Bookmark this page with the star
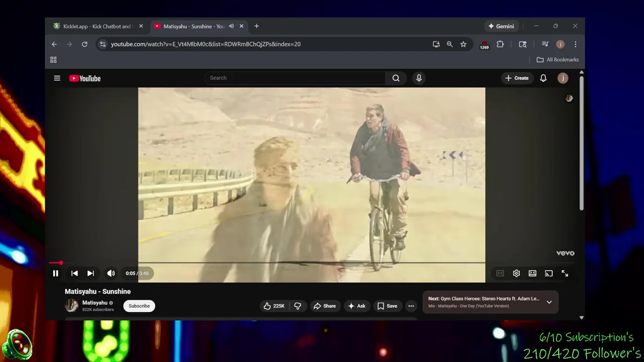The height and width of the screenshot is (362, 644). click(x=463, y=44)
